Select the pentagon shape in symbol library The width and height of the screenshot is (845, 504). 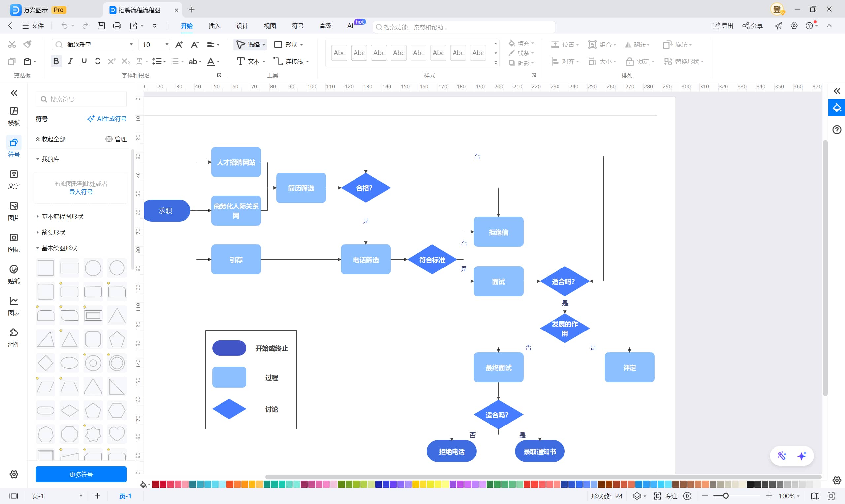[117, 339]
